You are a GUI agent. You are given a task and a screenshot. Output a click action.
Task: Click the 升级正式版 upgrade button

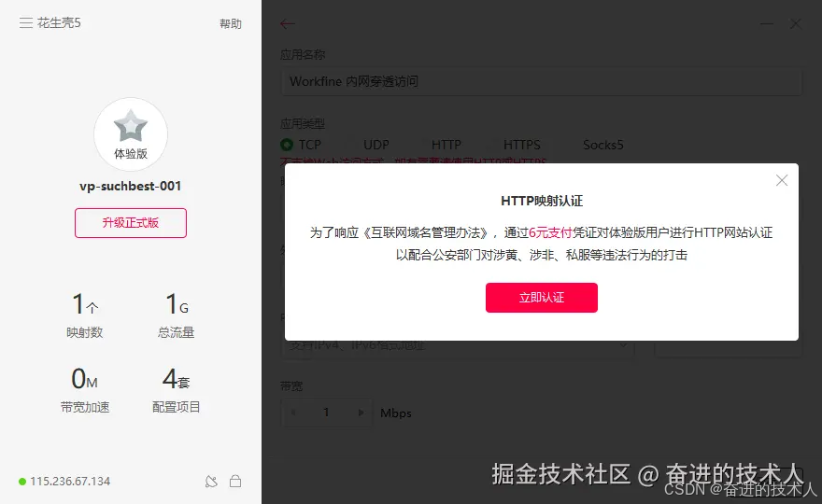131,223
